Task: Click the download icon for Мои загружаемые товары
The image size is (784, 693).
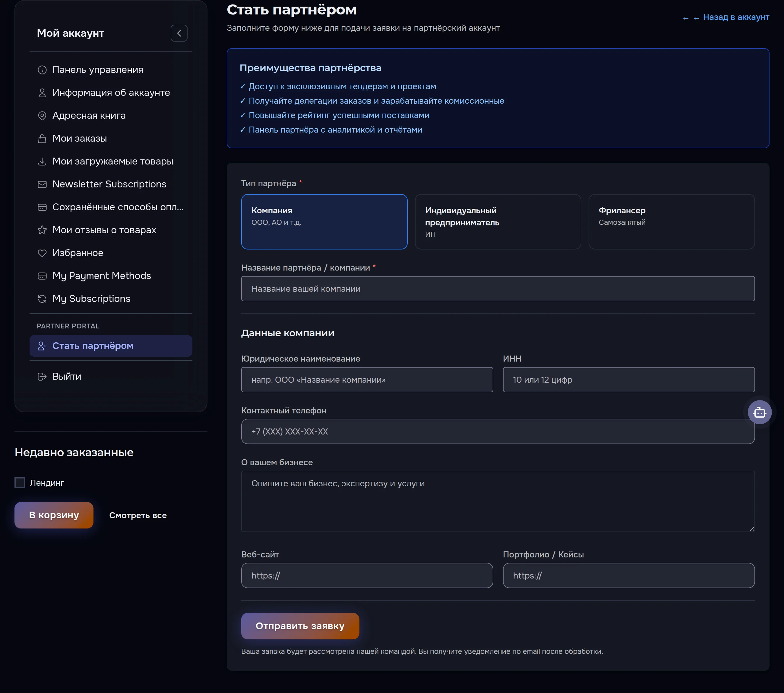Action: (x=42, y=161)
